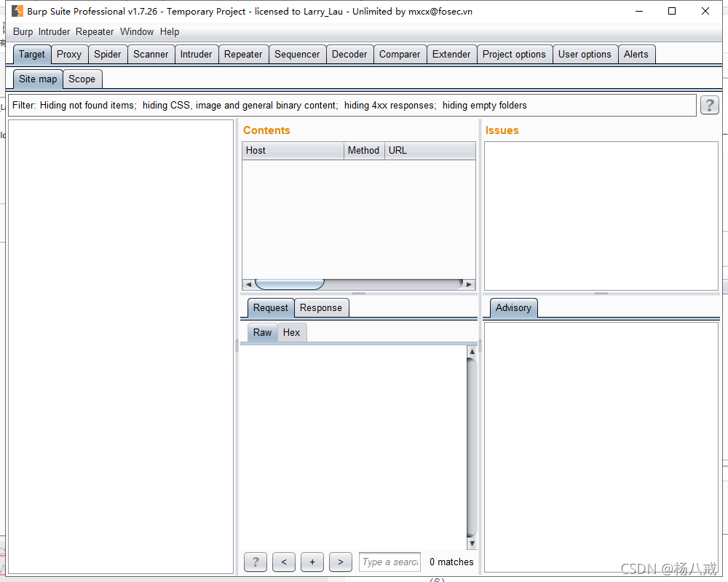Click the request vertical scrollbar thumb
The height and width of the screenshot is (582, 728).
point(472,447)
